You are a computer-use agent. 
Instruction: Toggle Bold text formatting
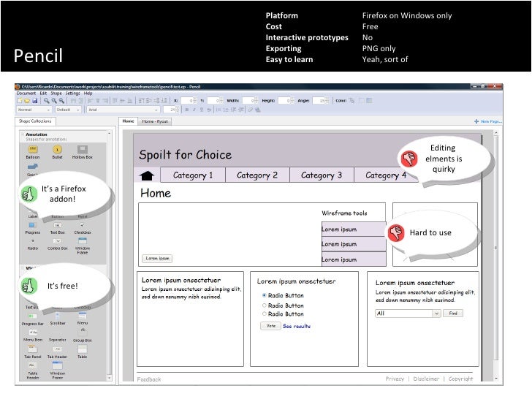click(x=186, y=110)
